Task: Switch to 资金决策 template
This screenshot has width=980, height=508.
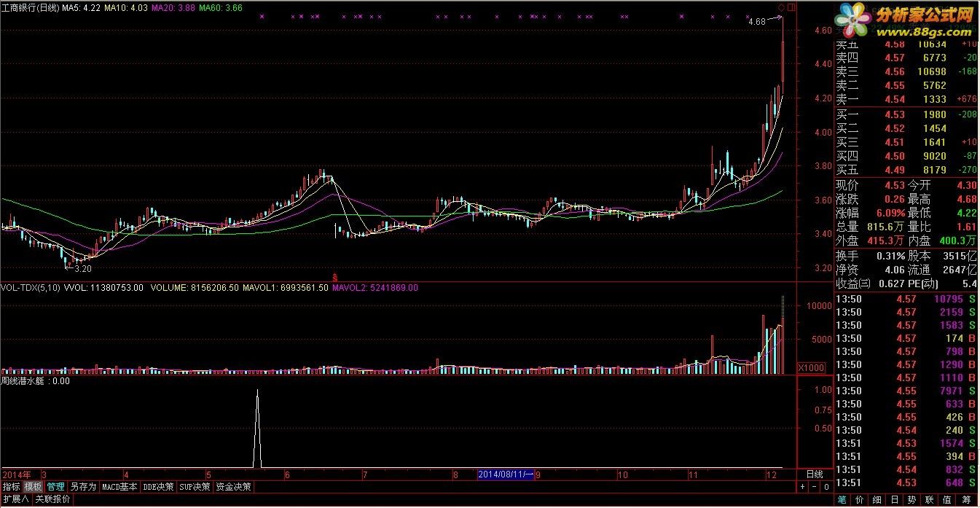Action: click(234, 486)
